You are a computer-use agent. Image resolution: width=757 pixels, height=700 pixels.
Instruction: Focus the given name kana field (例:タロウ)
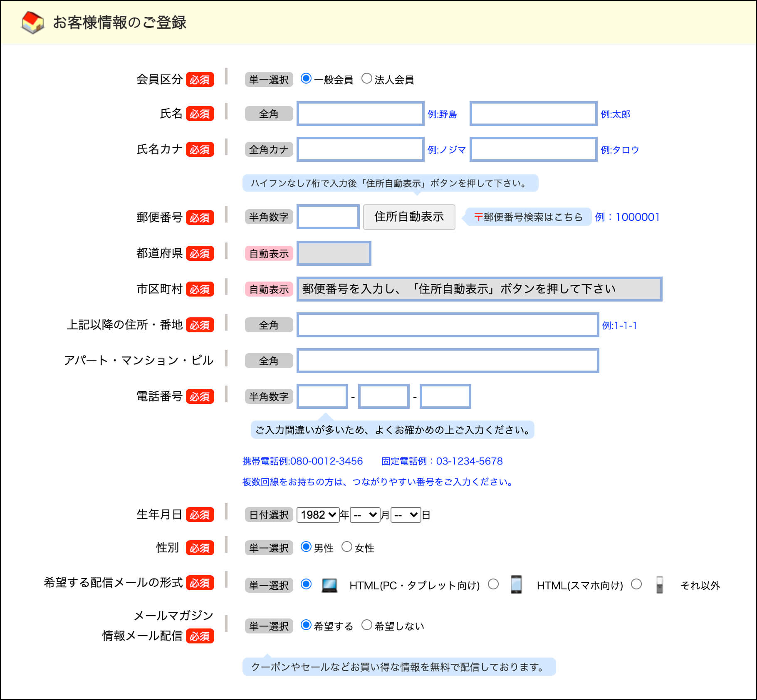534,149
